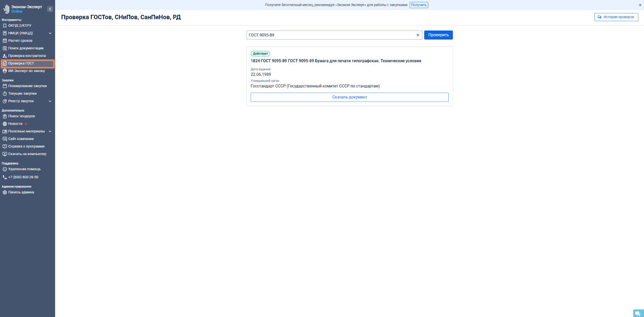644x317 pixels.
Task: Open ИИ Эксперт по закону
Action: pyautogui.click(x=26, y=71)
